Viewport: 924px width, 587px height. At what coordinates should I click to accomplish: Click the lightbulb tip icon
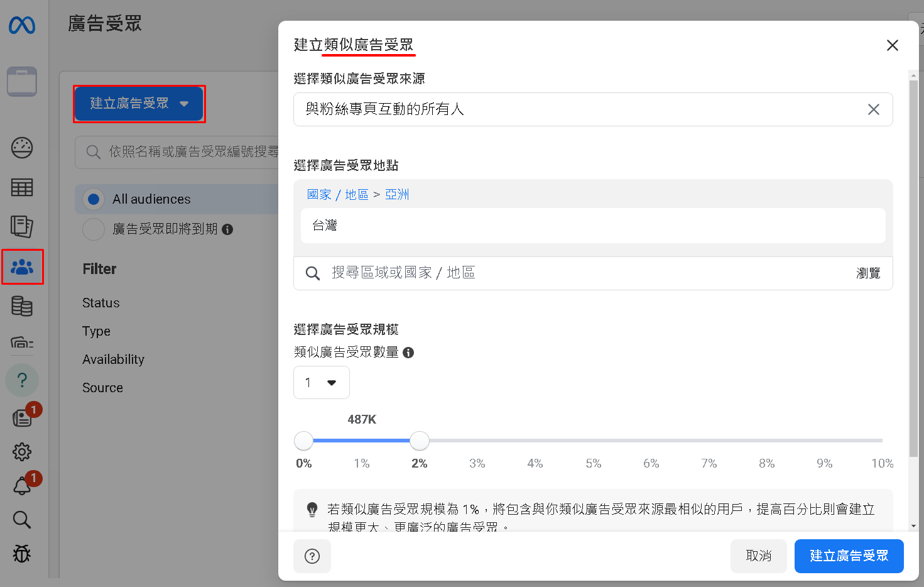(x=312, y=509)
